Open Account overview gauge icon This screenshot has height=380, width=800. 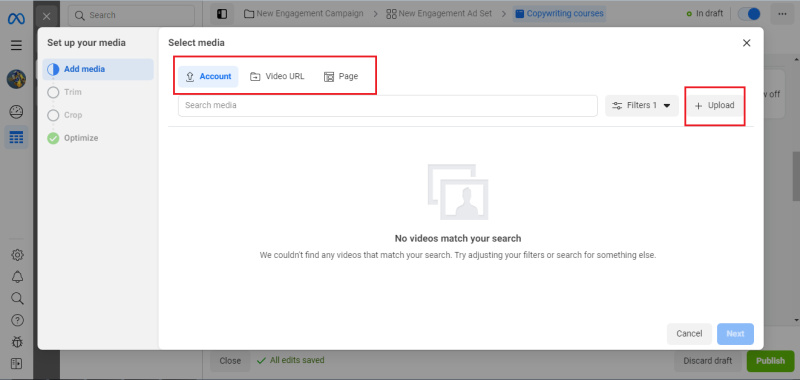click(x=16, y=111)
